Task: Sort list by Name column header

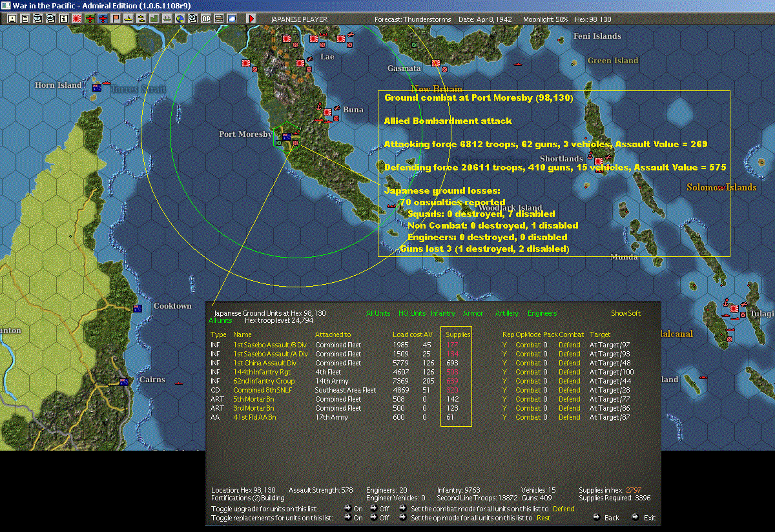Action: [242, 334]
